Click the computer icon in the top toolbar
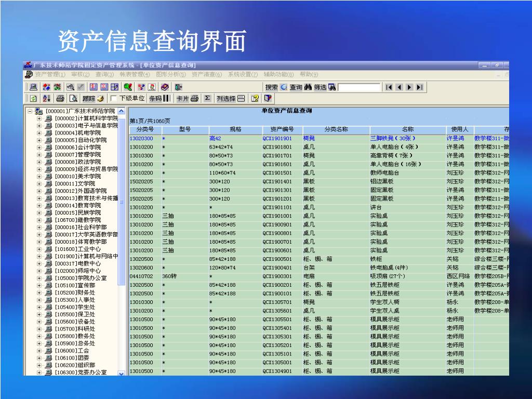532x399 pixels. [33, 87]
